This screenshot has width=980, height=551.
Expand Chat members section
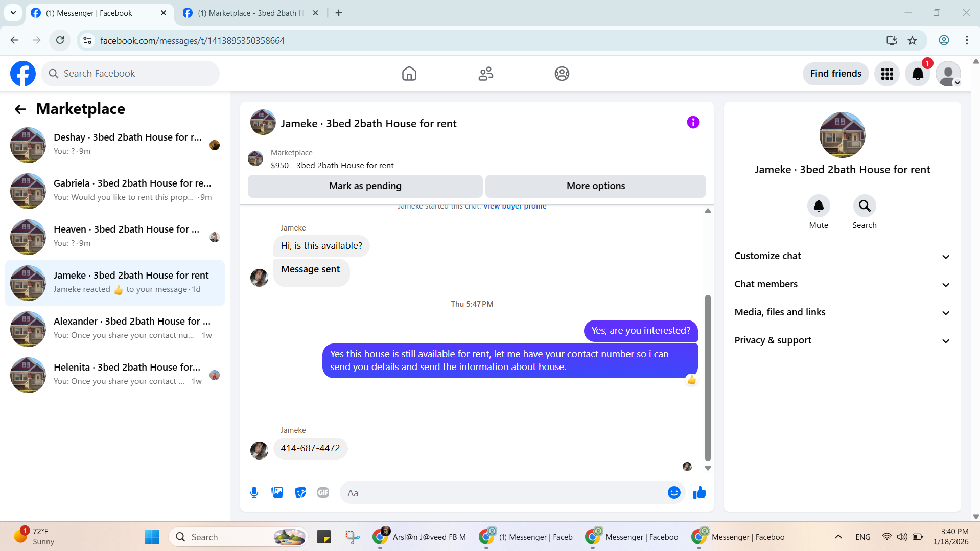pos(842,284)
